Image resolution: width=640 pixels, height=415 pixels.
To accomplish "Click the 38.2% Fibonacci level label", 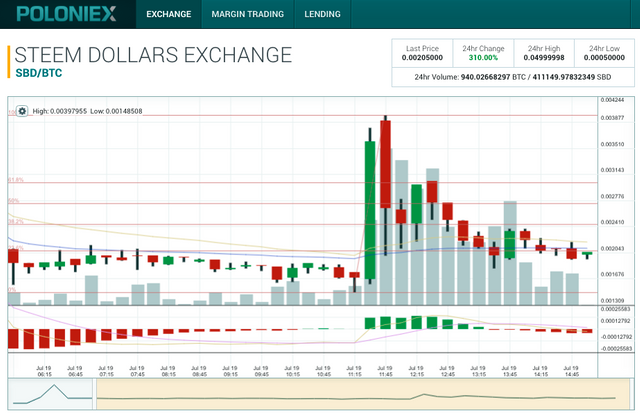I will (16, 222).
